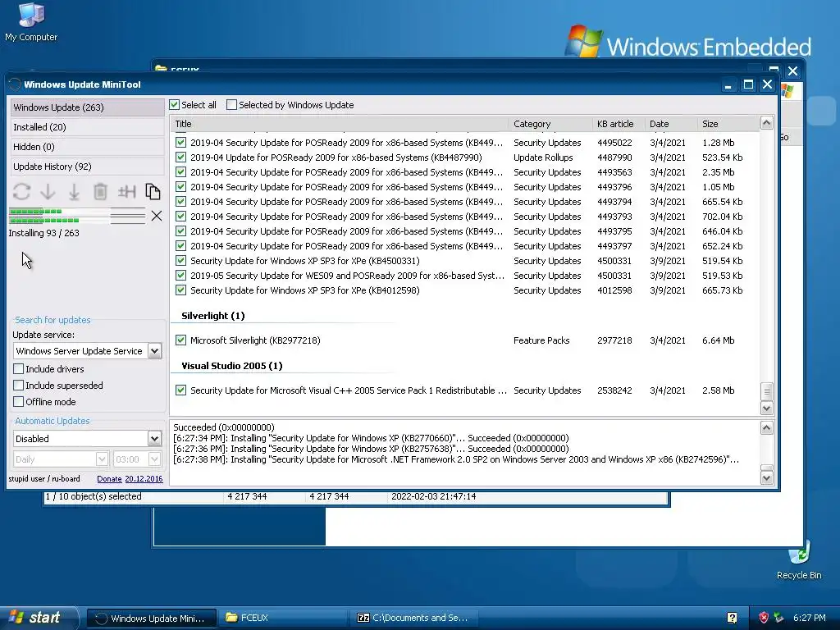Viewport: 840px width, 630px height.
Task: Open the Automatic Updates Disabled dropdown
Action: 154,438
